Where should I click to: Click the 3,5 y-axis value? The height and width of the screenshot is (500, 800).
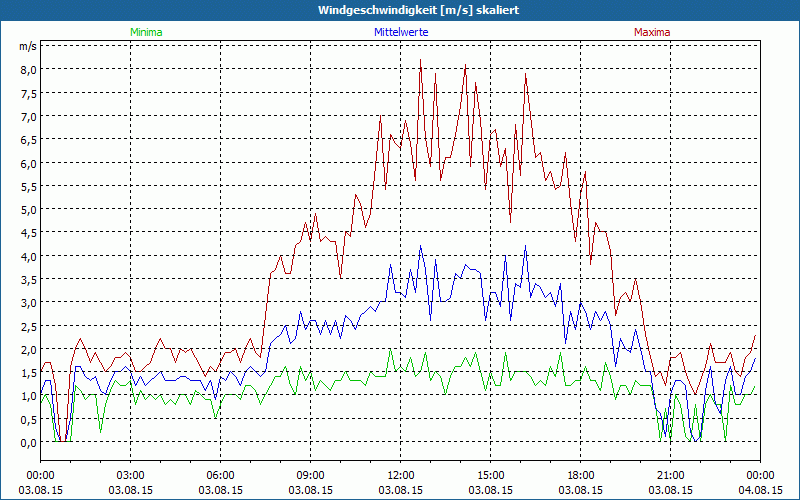[x=29, y=280]
